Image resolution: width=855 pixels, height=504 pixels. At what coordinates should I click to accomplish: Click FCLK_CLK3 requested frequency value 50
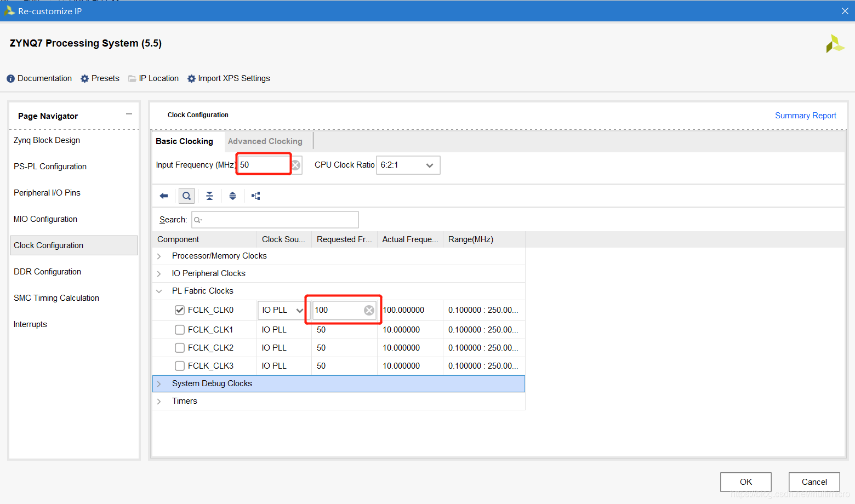(x=321, y=366)
